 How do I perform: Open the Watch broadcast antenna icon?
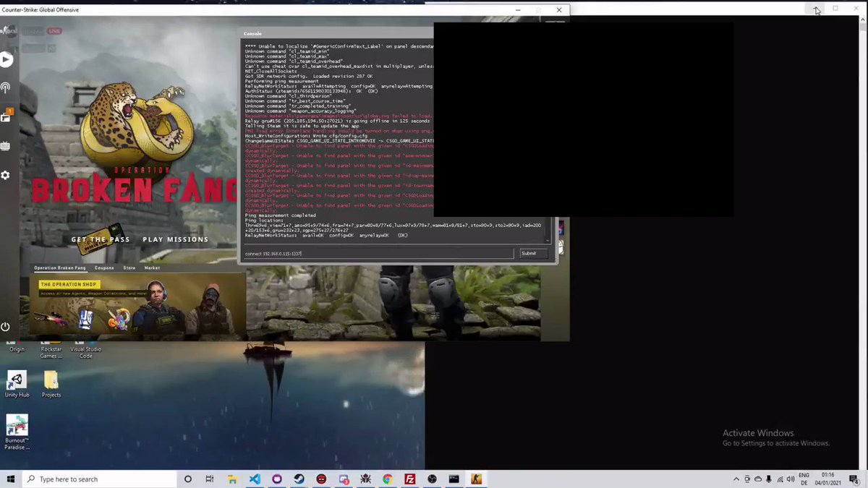[x=6, y=88]
